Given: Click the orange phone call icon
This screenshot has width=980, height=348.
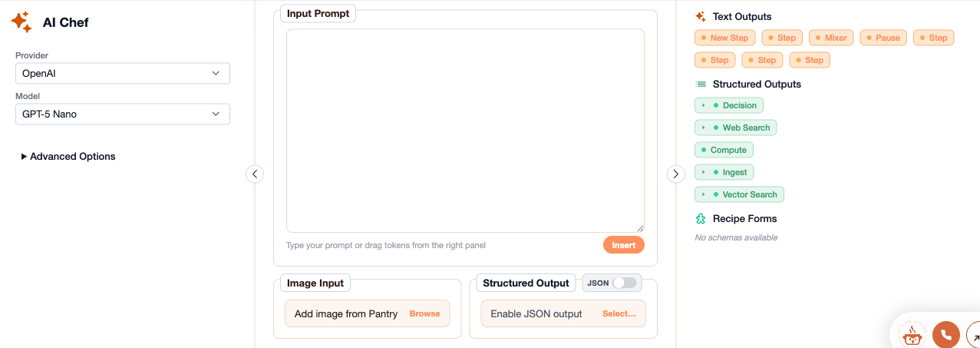Looking at the screenshot, I should [945, 335].
